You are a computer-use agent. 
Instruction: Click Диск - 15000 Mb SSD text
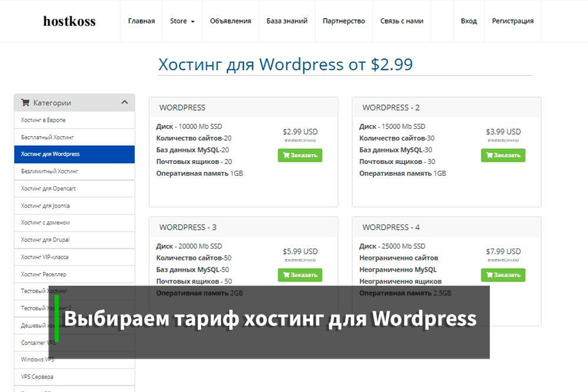tap(392, 126)
